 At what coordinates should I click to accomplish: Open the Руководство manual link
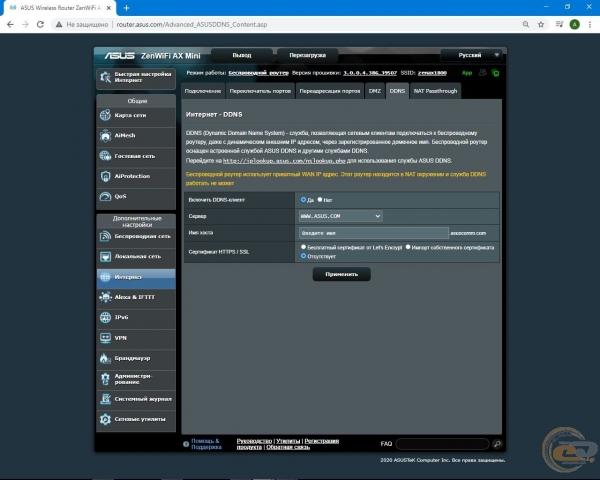coord(254,441)
